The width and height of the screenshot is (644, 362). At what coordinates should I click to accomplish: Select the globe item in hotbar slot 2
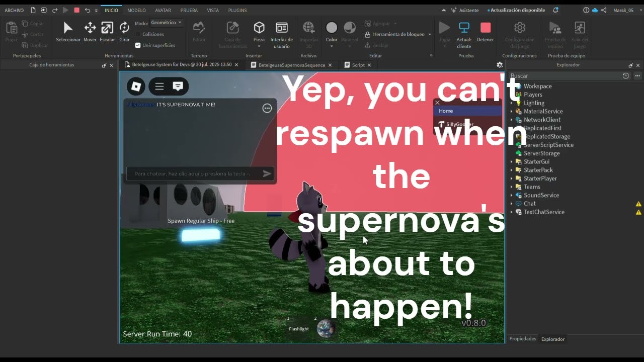(326, 328)
